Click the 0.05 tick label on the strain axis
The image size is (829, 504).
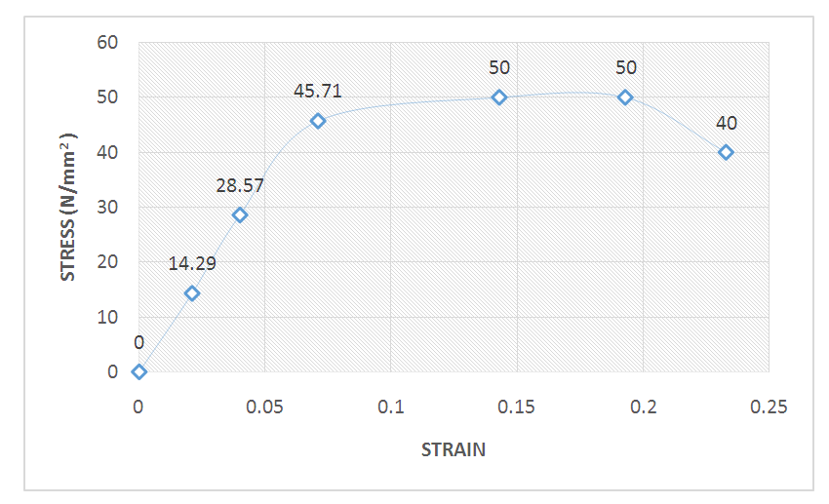coord(265,405)
